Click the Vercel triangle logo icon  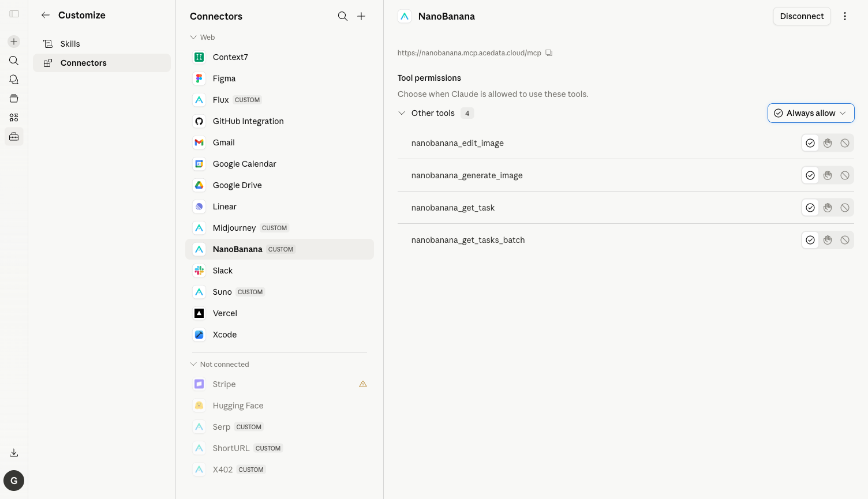tap(199, 313)
